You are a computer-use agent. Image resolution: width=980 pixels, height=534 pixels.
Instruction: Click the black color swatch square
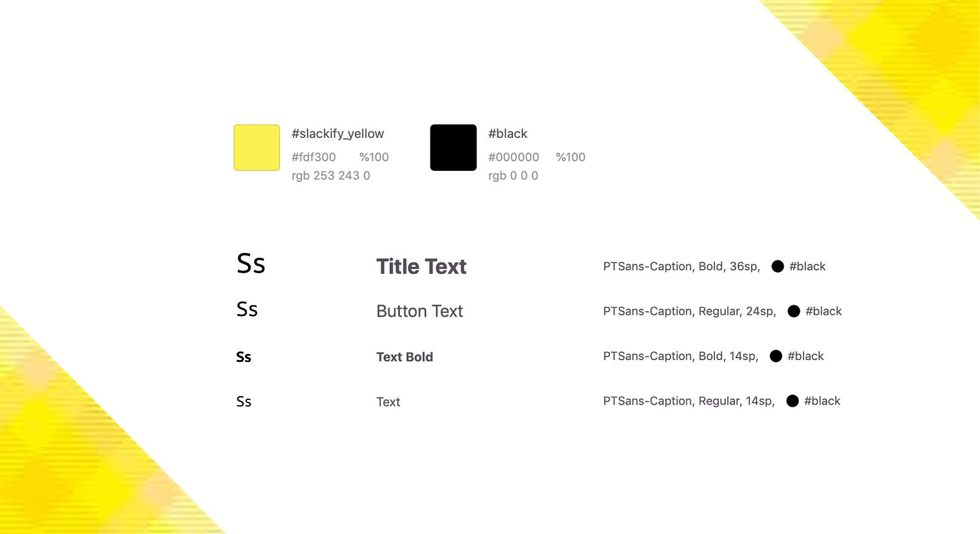pos(453,148)
